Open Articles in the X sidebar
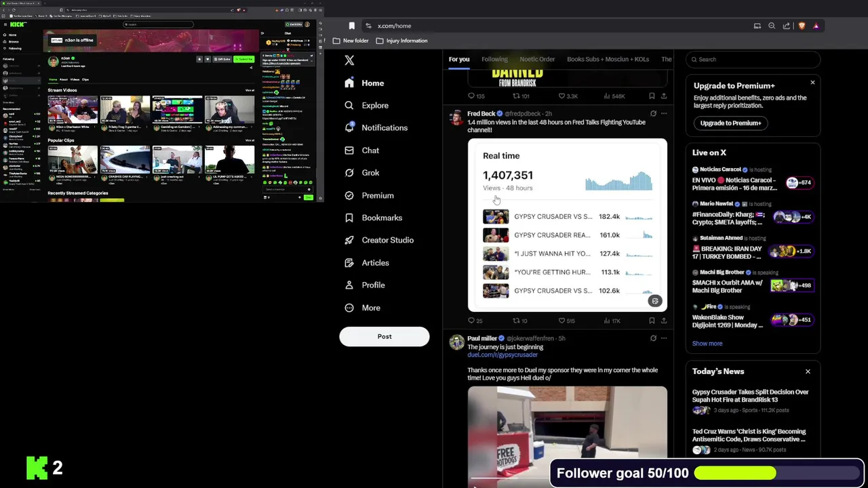The height and width of the screenshot is (488, 868). click(366, 263)
